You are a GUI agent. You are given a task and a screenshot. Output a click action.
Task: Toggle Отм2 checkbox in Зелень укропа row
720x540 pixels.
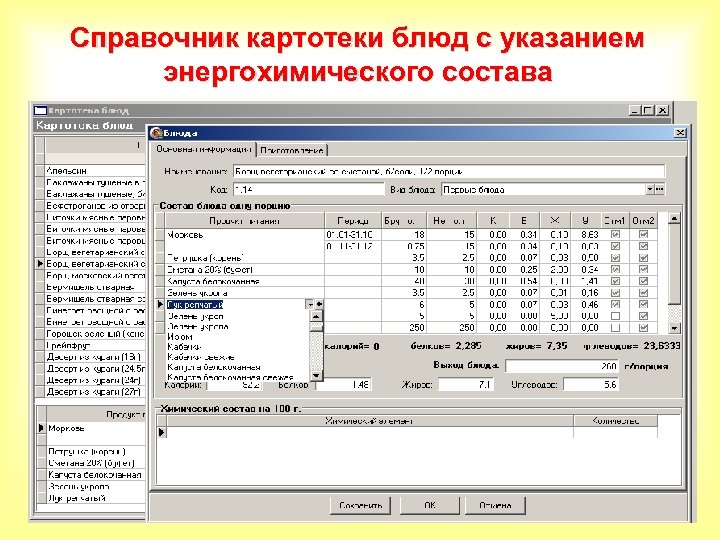[643, 293]
